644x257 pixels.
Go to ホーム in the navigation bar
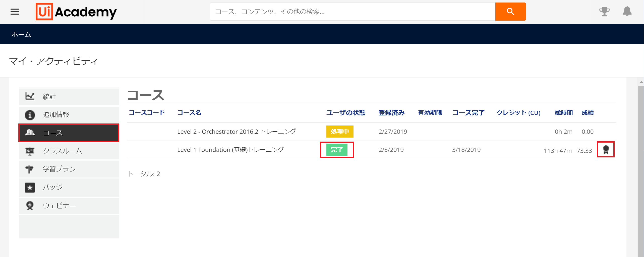coord(21,34)
